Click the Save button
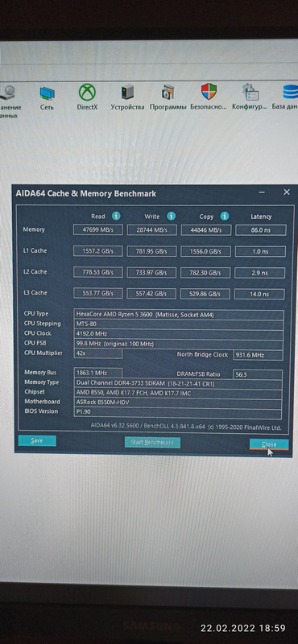Screen dimensions: 298x644 coord(37,440)
